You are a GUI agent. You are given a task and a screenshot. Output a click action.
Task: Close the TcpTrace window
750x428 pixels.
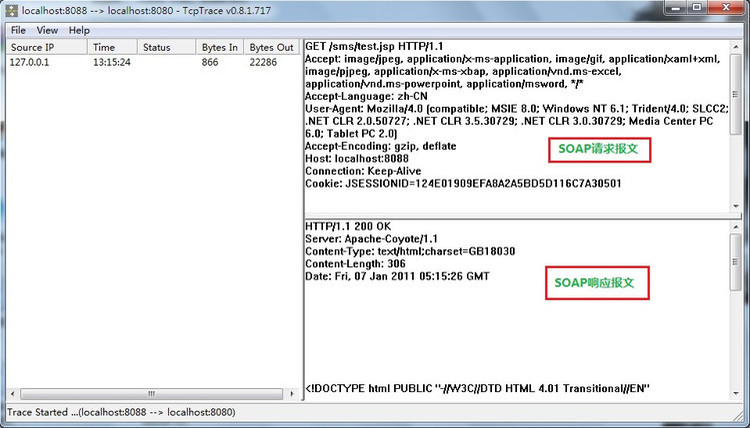point(726,8)
